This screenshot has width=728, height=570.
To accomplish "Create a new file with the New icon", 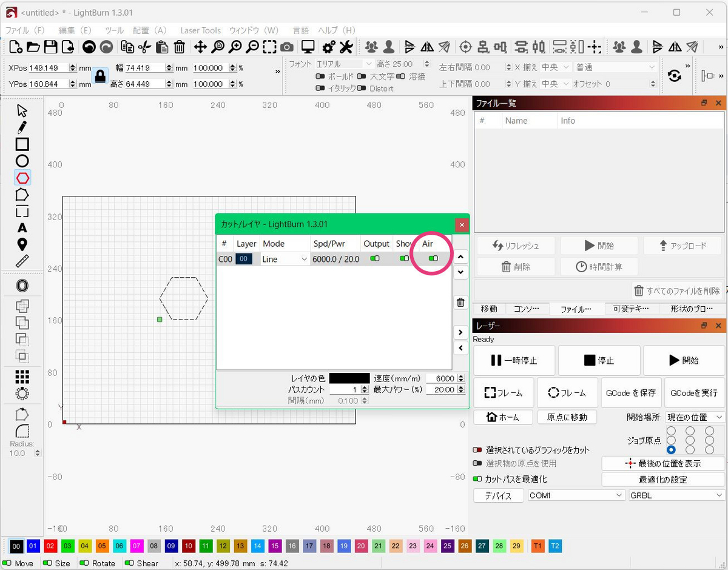I will coord(16,47).
